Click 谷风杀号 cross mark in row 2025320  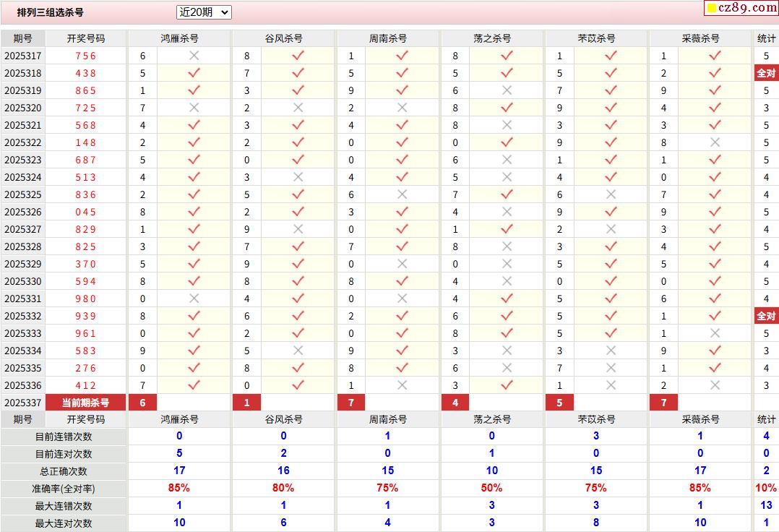(x=298, y=108)
